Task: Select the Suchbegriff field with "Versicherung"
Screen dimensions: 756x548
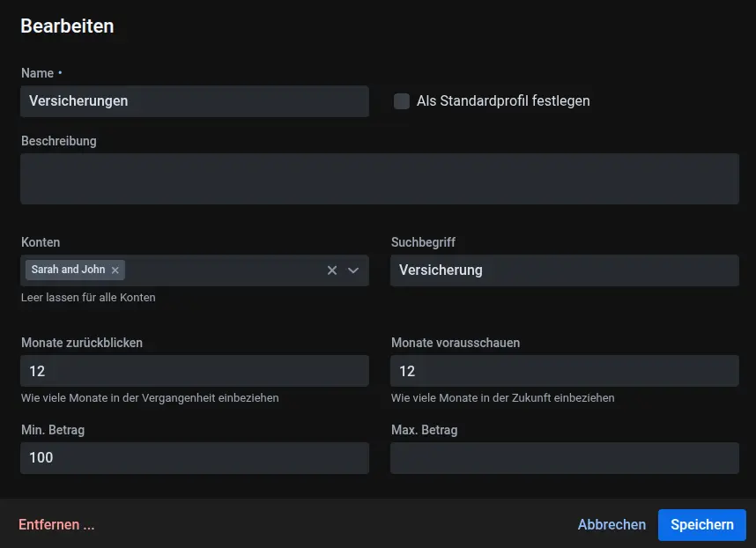Action: pos(564,270)
